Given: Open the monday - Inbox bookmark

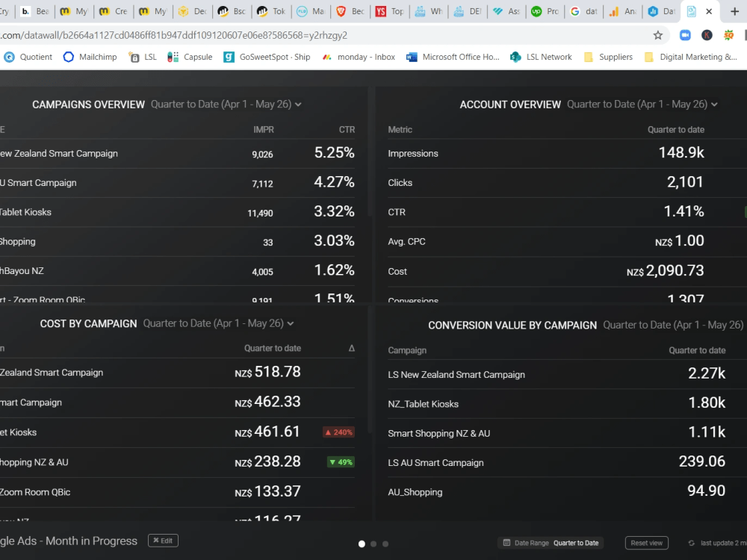Looking at the screenshot, I should (x=359, y=57).
